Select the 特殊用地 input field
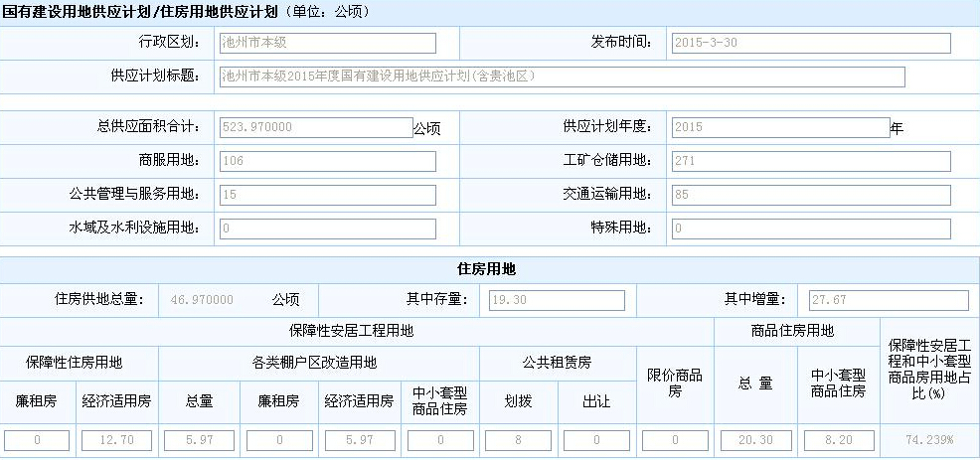 [811, 229]
